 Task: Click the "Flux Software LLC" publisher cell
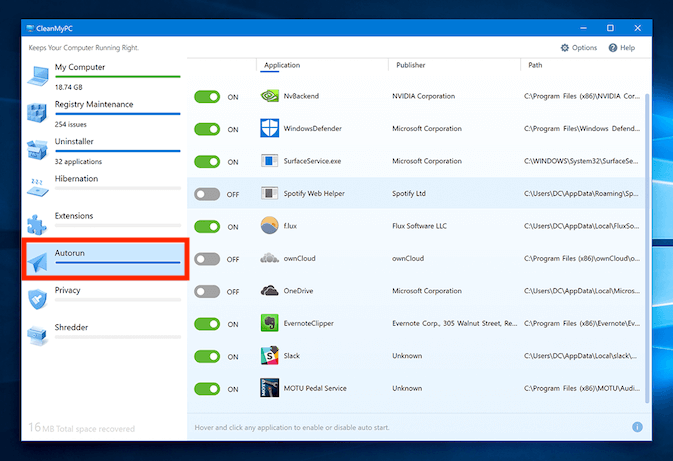coord(419,226)
